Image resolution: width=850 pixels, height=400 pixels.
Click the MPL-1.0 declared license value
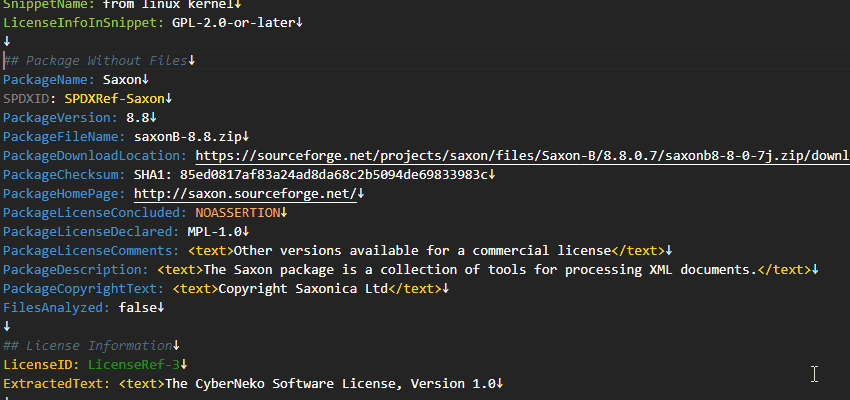click(x=213, y=232)
